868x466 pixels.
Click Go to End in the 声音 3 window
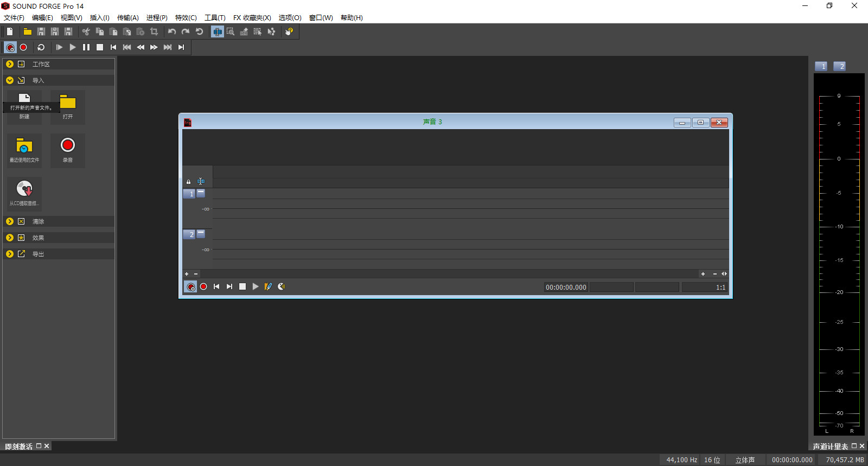pos(229,286)
